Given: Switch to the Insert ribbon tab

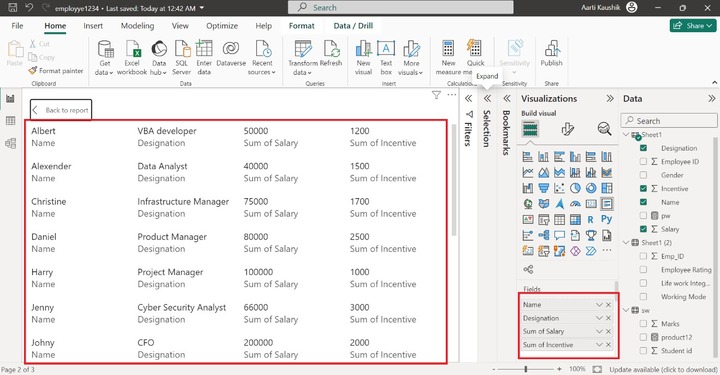Looking at the screenshot, I should pyautogui.click(x=93, y=26).
